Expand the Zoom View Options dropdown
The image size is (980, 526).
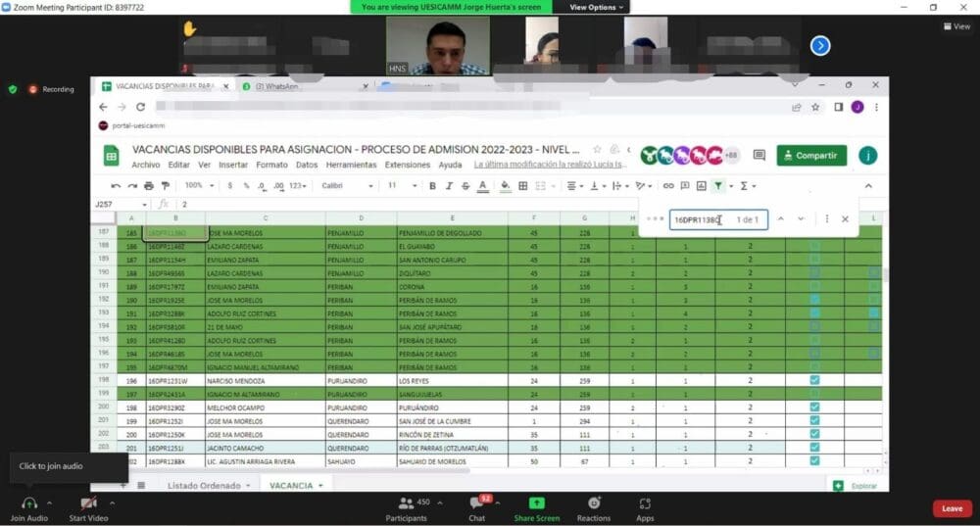pyautogui.click(x=596, y=8)
